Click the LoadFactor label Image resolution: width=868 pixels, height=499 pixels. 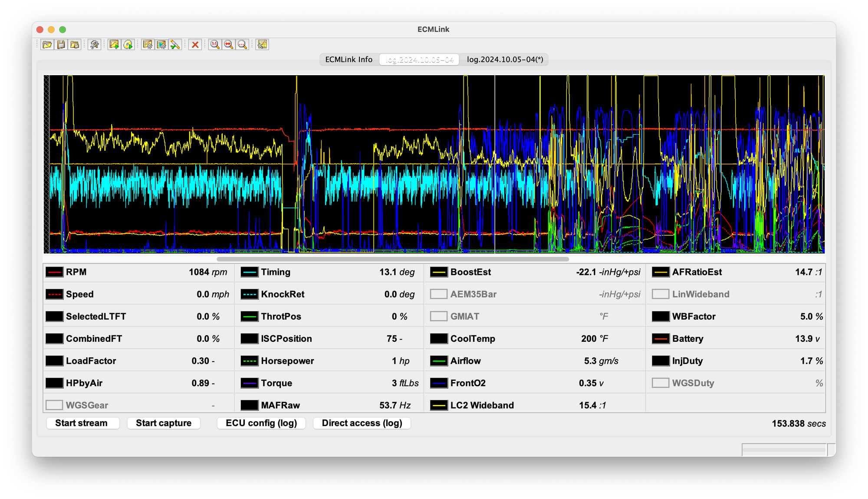[91, 361]
